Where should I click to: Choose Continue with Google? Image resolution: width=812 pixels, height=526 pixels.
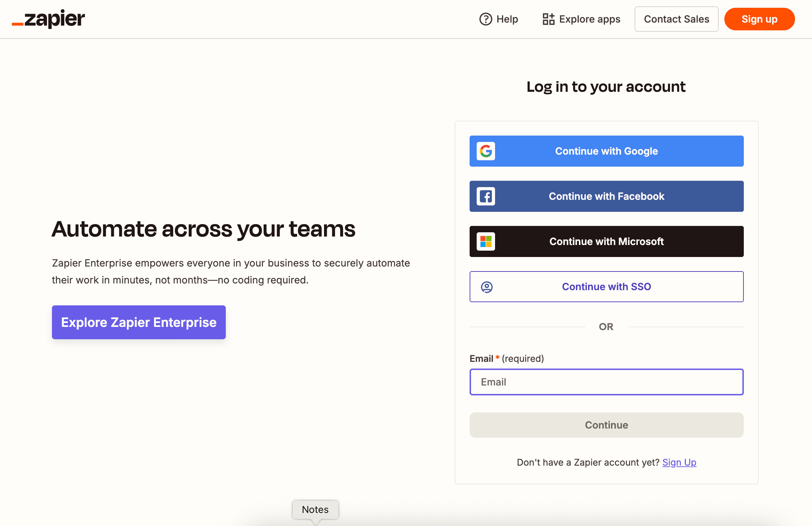(606, 151)
